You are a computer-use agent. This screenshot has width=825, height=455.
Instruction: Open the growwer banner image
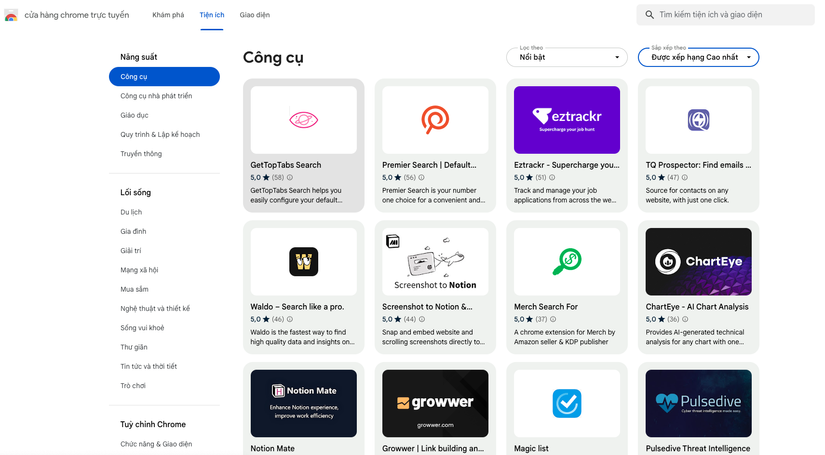[435, 403]
